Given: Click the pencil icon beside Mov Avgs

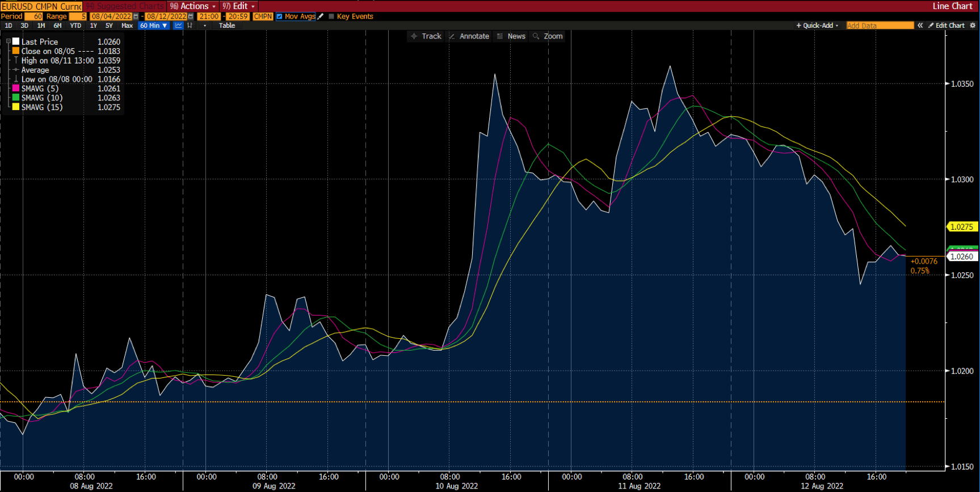Looking at the screenshot, I should click(x=321, y=16).
